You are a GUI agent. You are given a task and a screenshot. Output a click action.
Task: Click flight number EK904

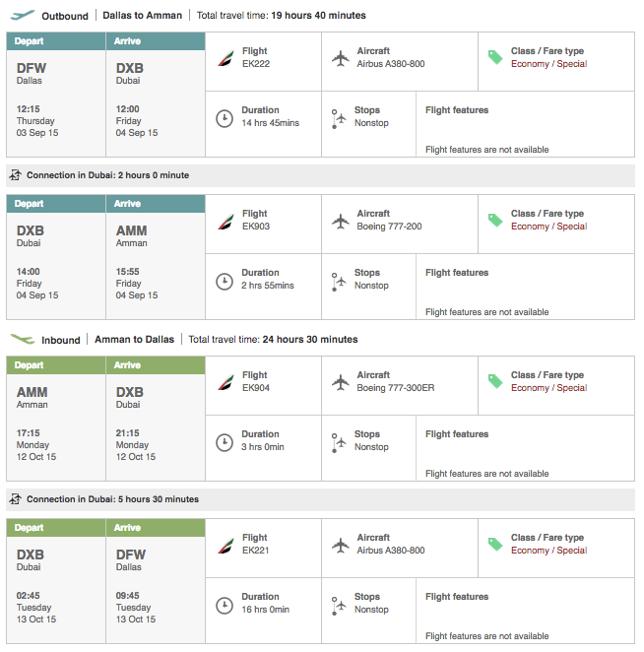click(256, 388)
